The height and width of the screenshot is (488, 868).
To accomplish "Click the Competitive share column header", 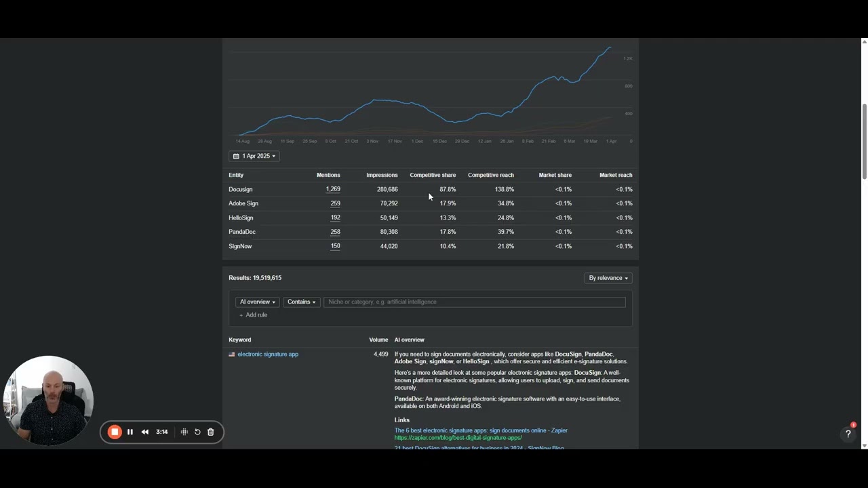I will coord(433,175).
